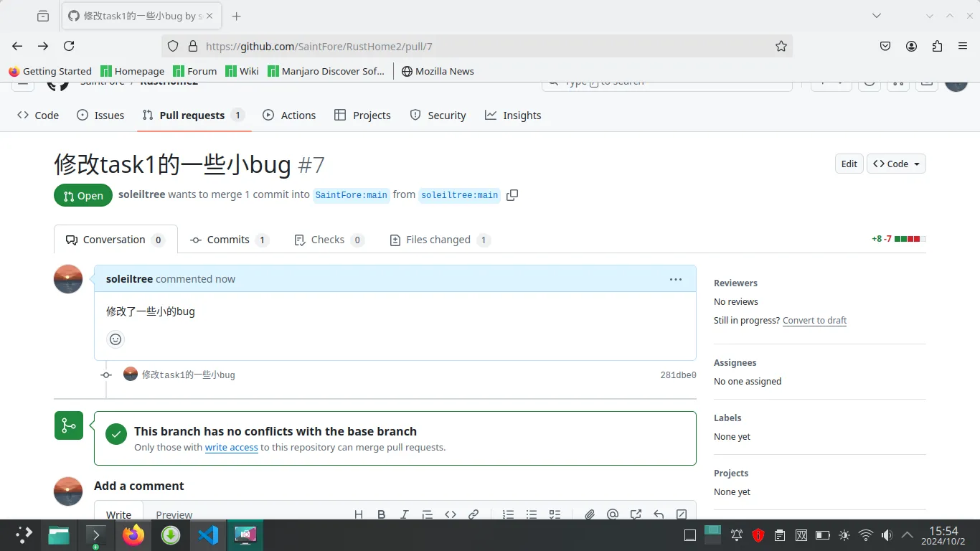
Task: Click the emoji reaction smiley button
Action: pos(116,339)
